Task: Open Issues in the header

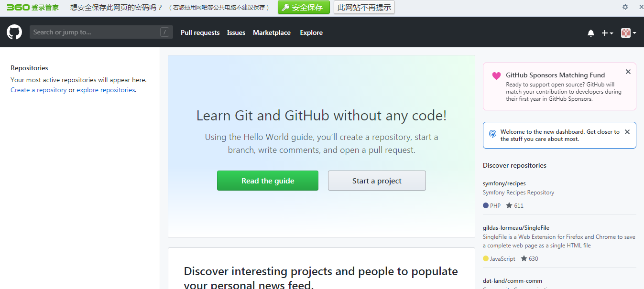Action: (x=236, y=33)
